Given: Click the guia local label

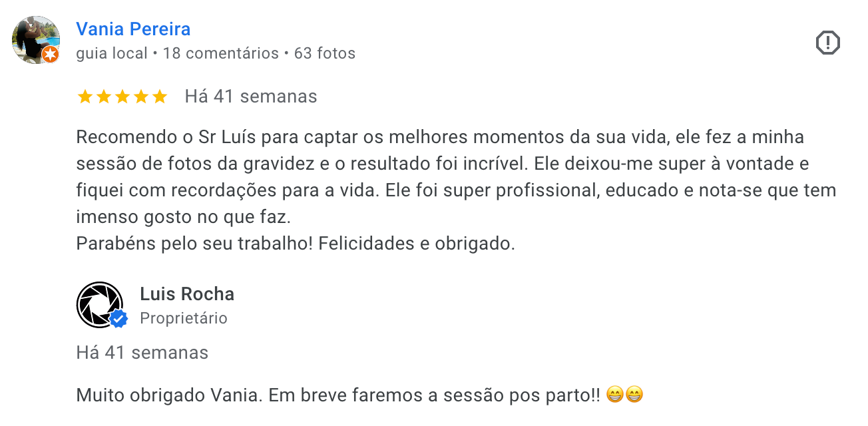Looking at the screenshot, I should point(110,53).
